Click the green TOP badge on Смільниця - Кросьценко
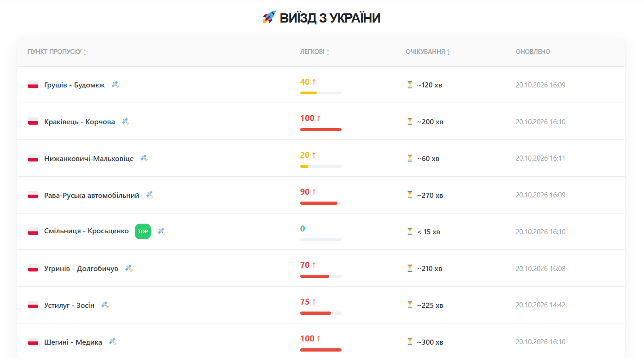 click(x=143, y=231)
